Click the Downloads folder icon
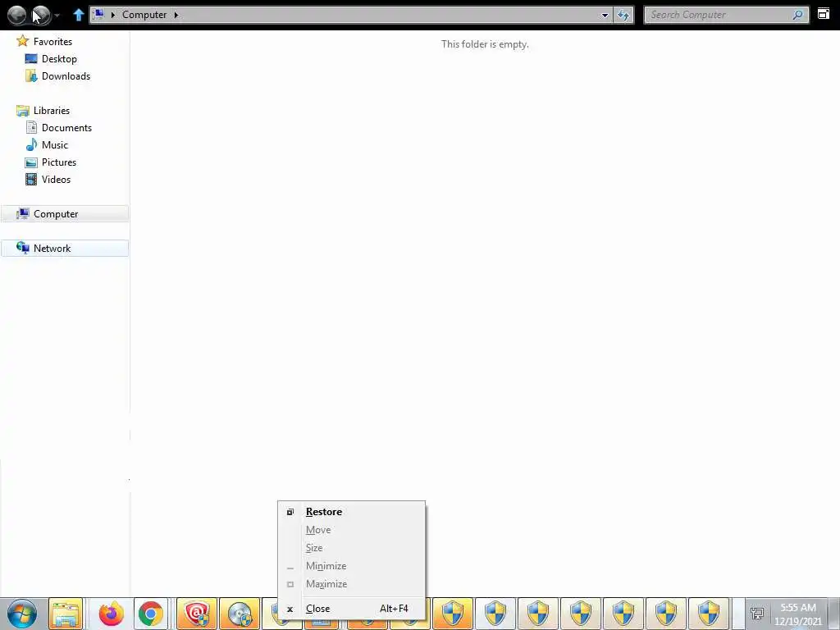Image resolution: width=840 pixels, height=630 pixels. [31, 76]
